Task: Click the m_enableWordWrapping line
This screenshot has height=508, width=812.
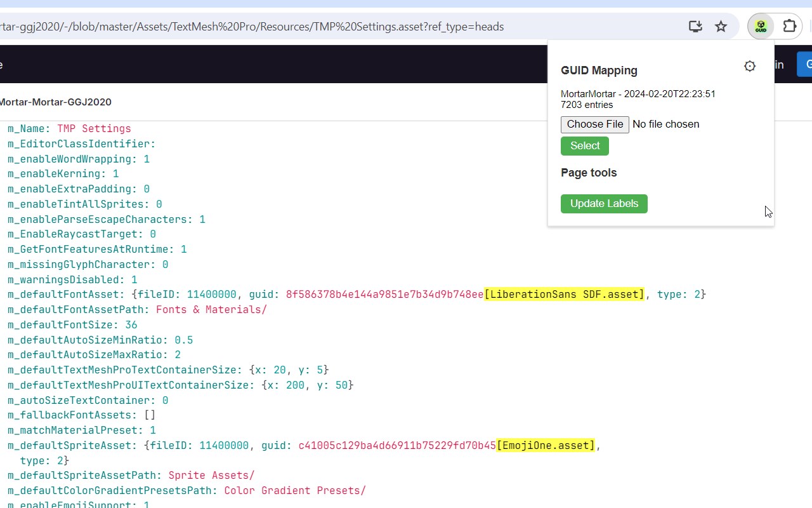Action: click(79, 159)
